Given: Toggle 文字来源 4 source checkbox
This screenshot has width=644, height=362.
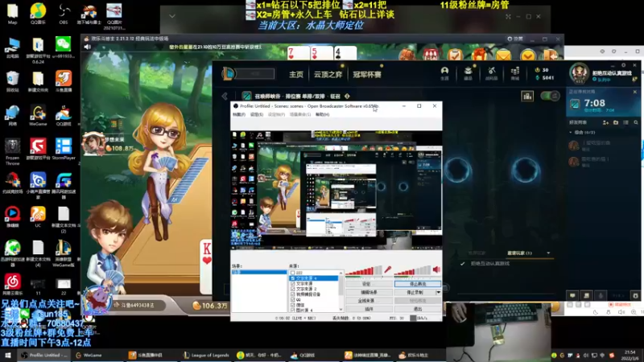Looking at the screenshot, I should (292, 278).
